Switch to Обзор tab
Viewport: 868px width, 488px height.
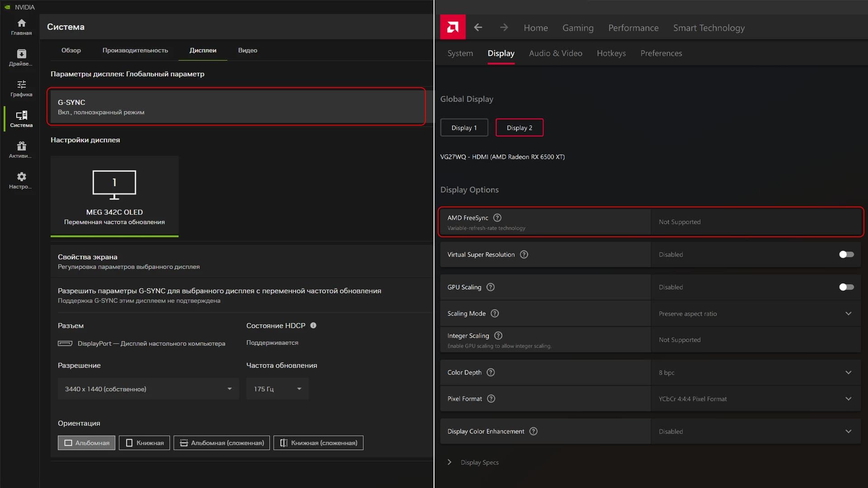click(x=71, y=50)
